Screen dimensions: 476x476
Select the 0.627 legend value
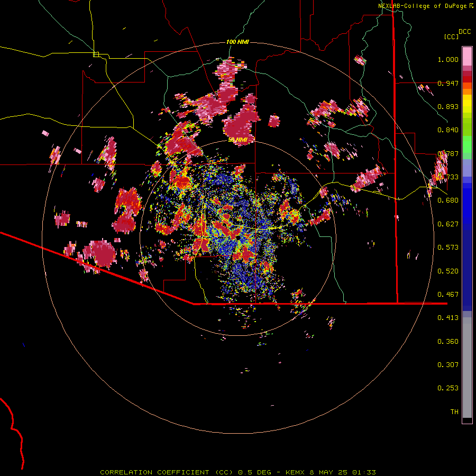coord(448,224)
